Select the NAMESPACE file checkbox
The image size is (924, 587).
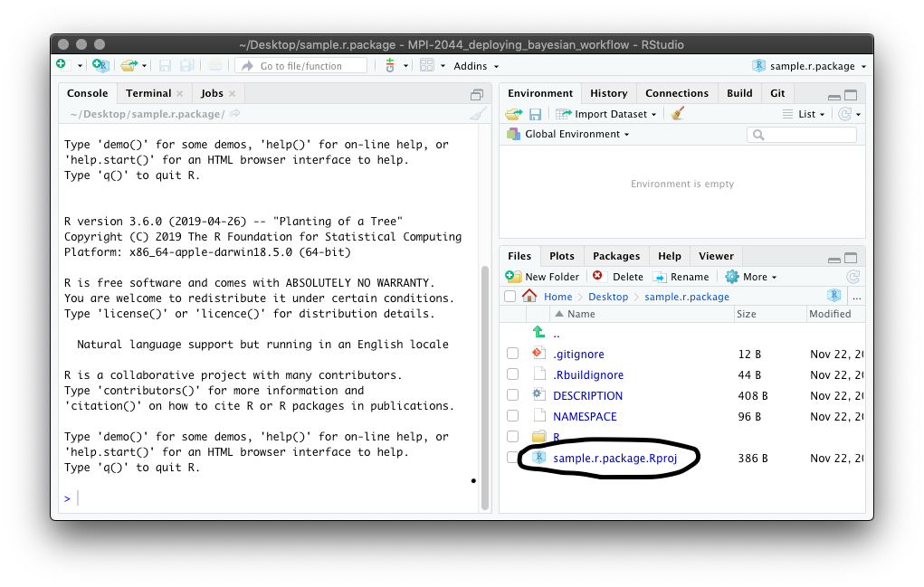coord(512,416)
